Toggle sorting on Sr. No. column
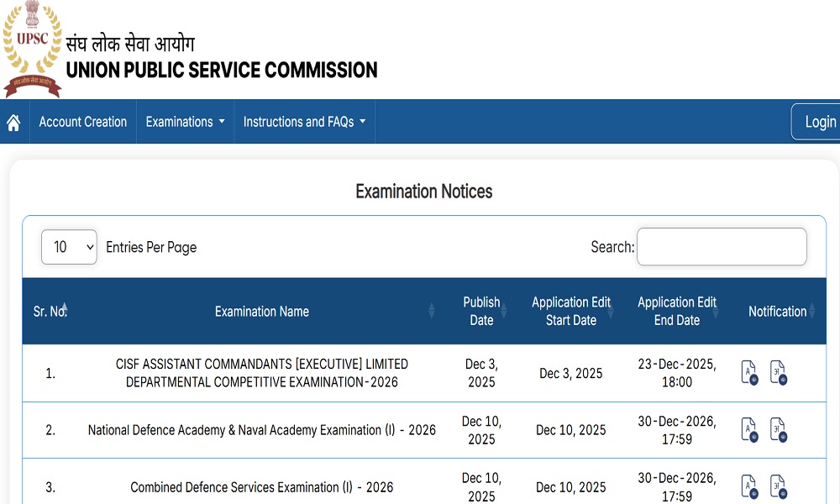Screen dimensions: 840x504 click(x=50, y=311)
